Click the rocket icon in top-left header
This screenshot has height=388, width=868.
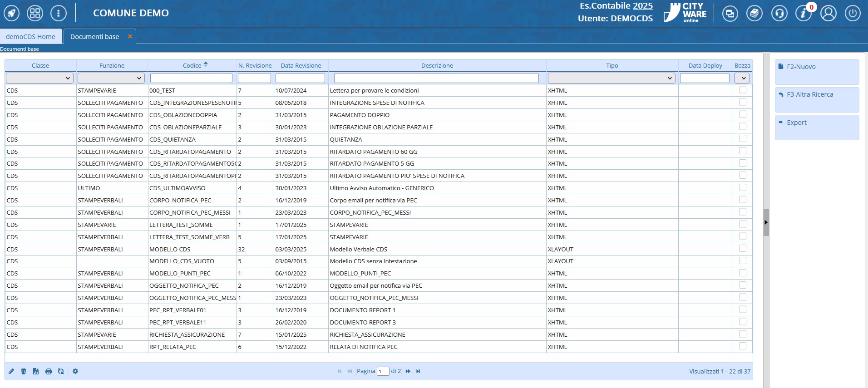point(12,13)
